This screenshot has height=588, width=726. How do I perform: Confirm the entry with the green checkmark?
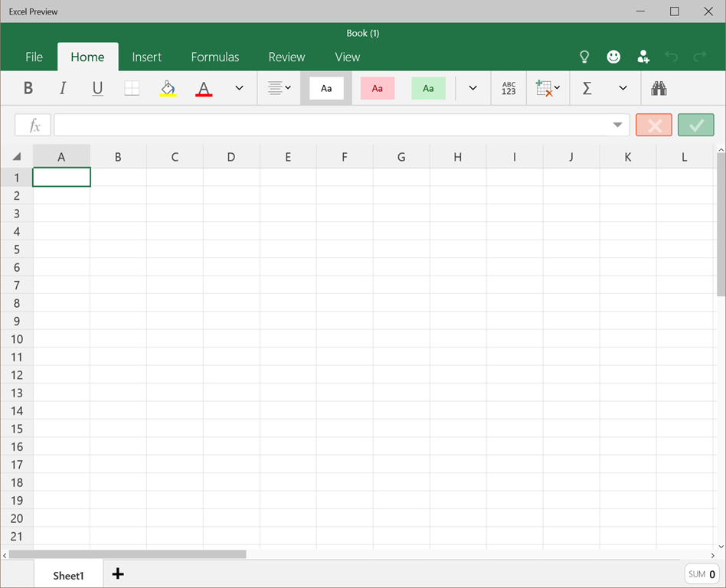point(696,125)
